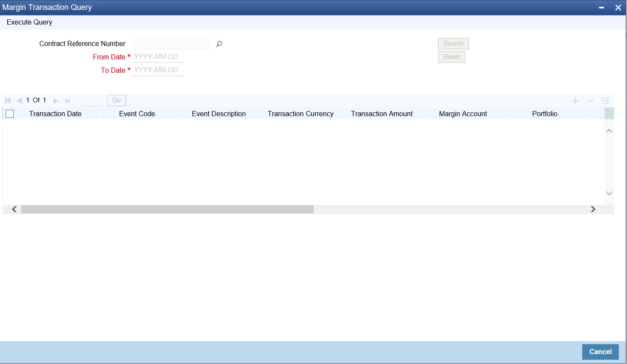Click the Reset button
Viewport: 627px width, 364px height.
click(x=451, y=57)
